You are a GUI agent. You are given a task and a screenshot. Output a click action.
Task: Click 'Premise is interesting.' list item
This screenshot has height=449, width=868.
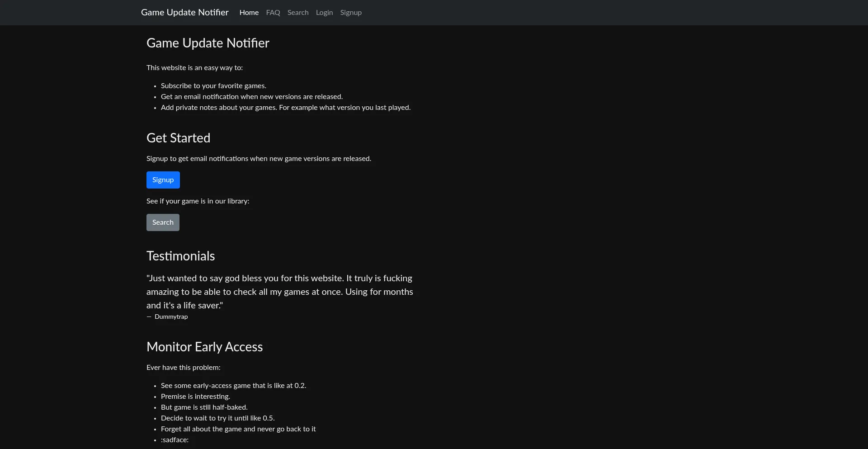point(195,397)
